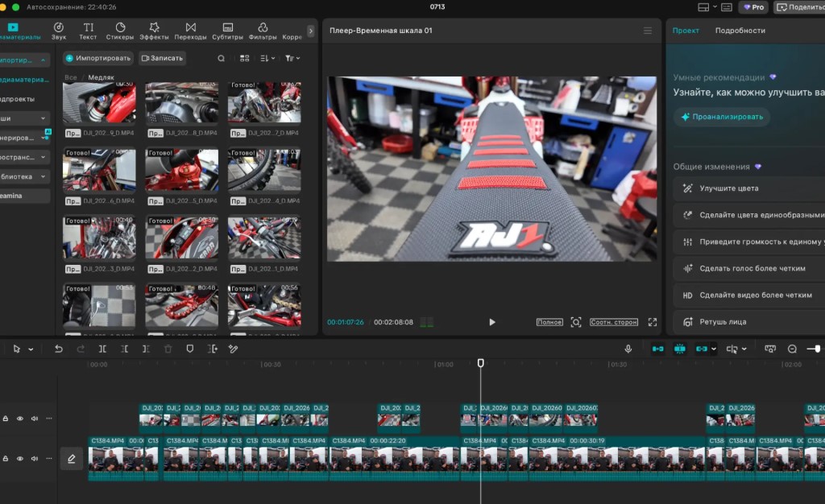Click the Импортировать button
Viewport: 825px width, 504px height.
pos(97,58)
